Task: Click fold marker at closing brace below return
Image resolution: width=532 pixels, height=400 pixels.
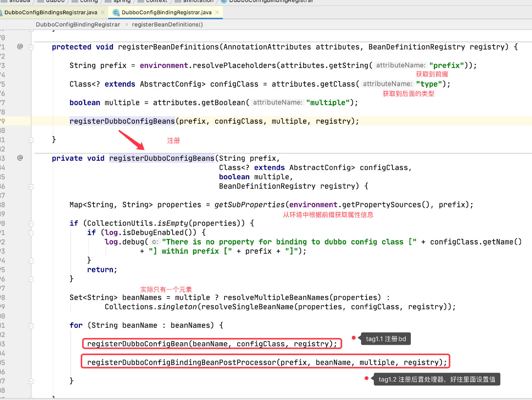Action: tap(31, 279)
